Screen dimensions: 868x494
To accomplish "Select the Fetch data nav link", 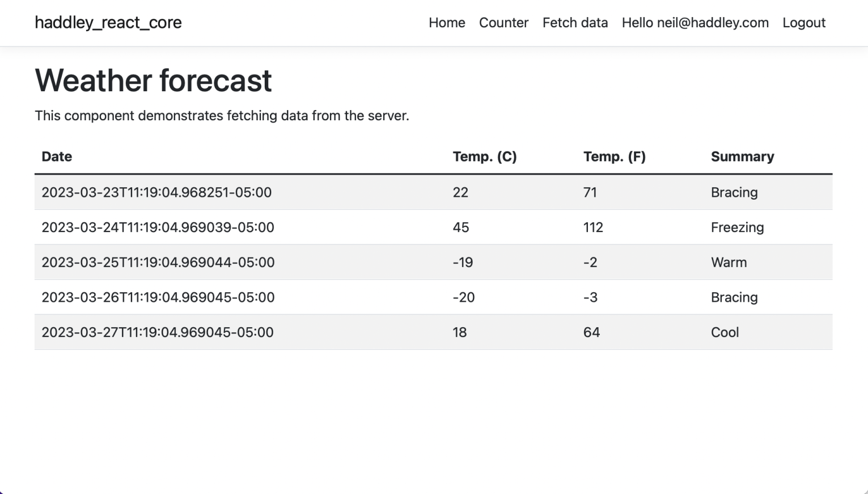I will [x=575, y=23].
